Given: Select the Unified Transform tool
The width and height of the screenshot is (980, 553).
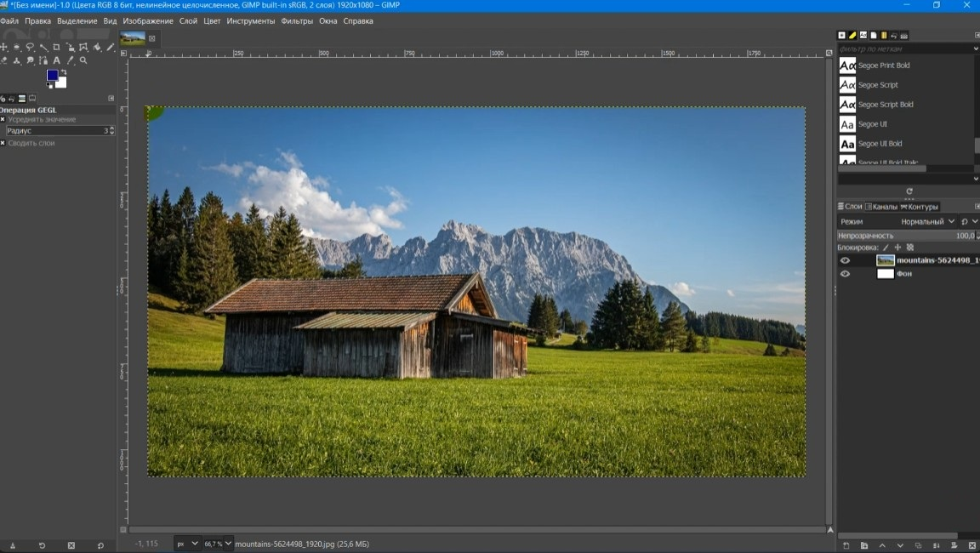Looking at the screenshot, I should coord(70,48).
